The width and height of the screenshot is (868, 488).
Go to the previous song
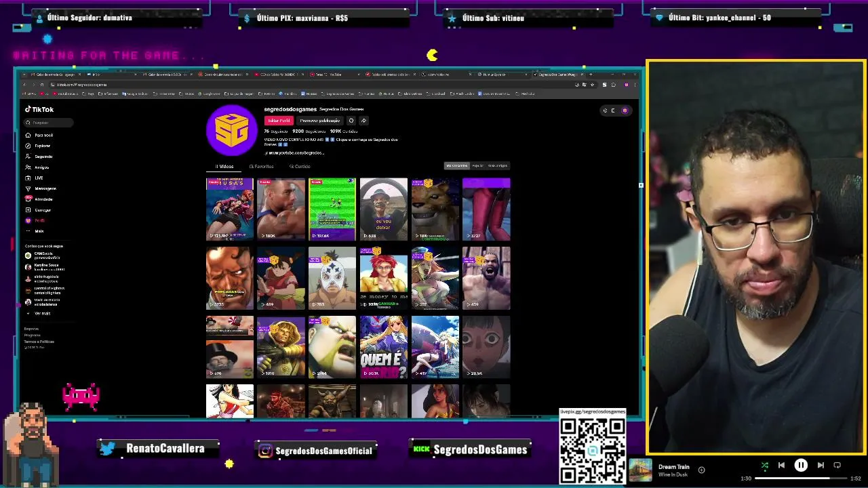tap(781, 465)
